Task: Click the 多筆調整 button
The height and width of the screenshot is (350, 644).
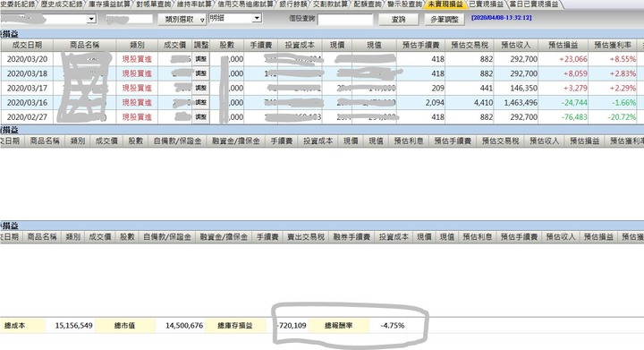Action: 444,20
